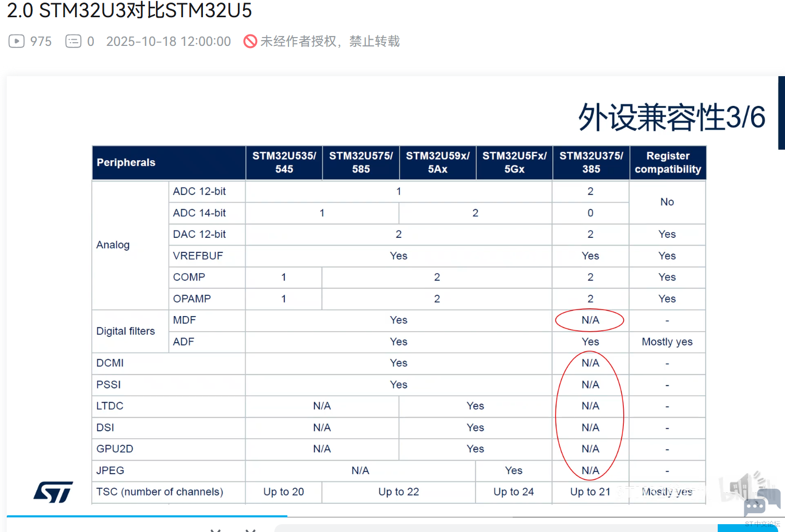Click the publish date '2025-10-18 12:00:00'
The image size is (785, 532).
168,41
